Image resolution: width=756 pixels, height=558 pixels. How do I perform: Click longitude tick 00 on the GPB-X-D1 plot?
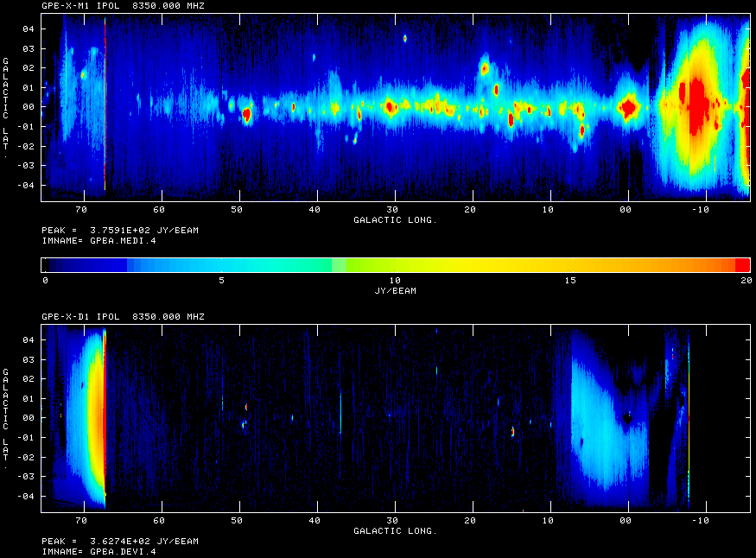coord(626,520)
